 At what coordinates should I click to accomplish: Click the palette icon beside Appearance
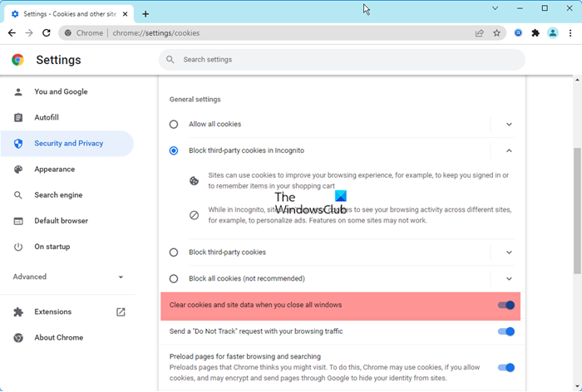pos(17,169)
